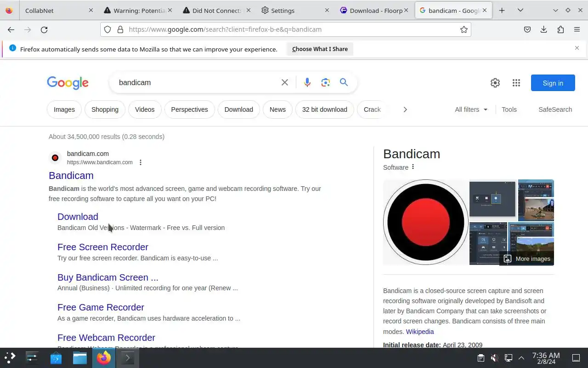
Task: Dismiss the Firefox data notification bar
Action: (577, 48)
